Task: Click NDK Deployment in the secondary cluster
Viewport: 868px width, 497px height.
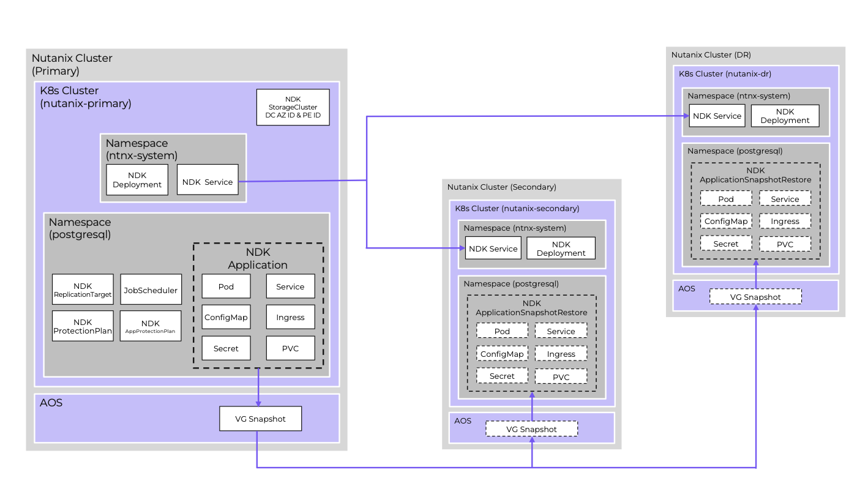Action: [561, 248]
